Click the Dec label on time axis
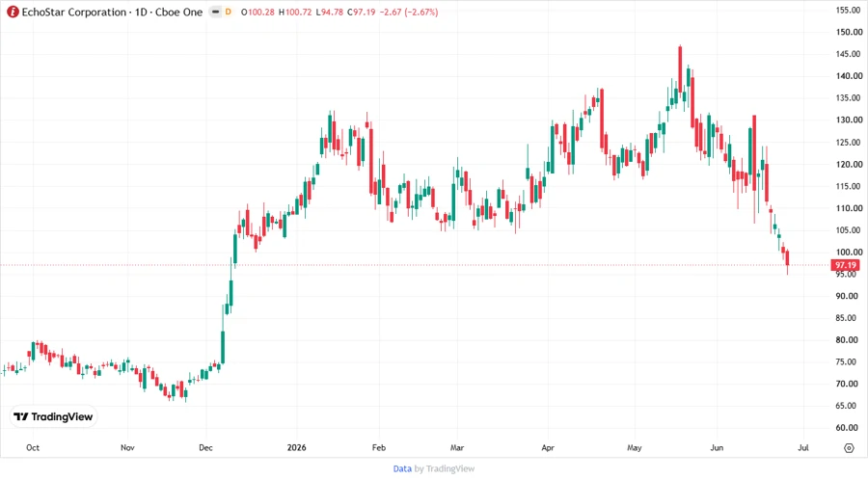The height and width of the screenshot is (480, 868). (x=205, y=448)
